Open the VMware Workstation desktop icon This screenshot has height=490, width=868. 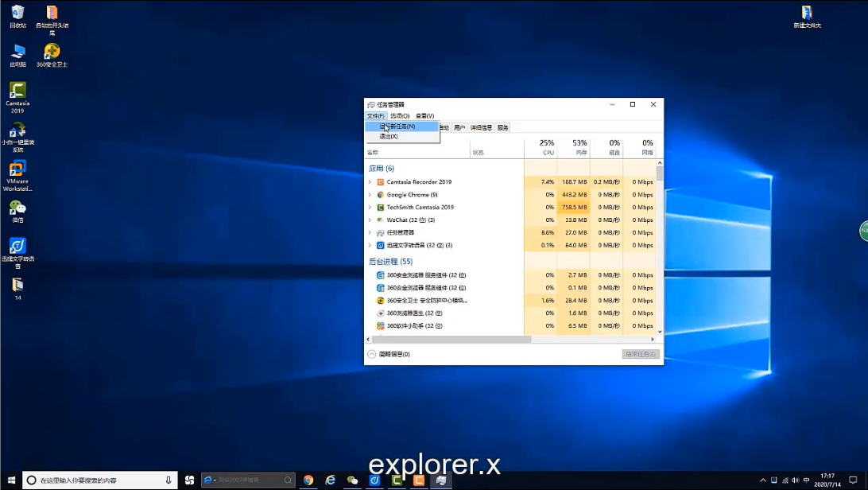(x=17, y=169)
